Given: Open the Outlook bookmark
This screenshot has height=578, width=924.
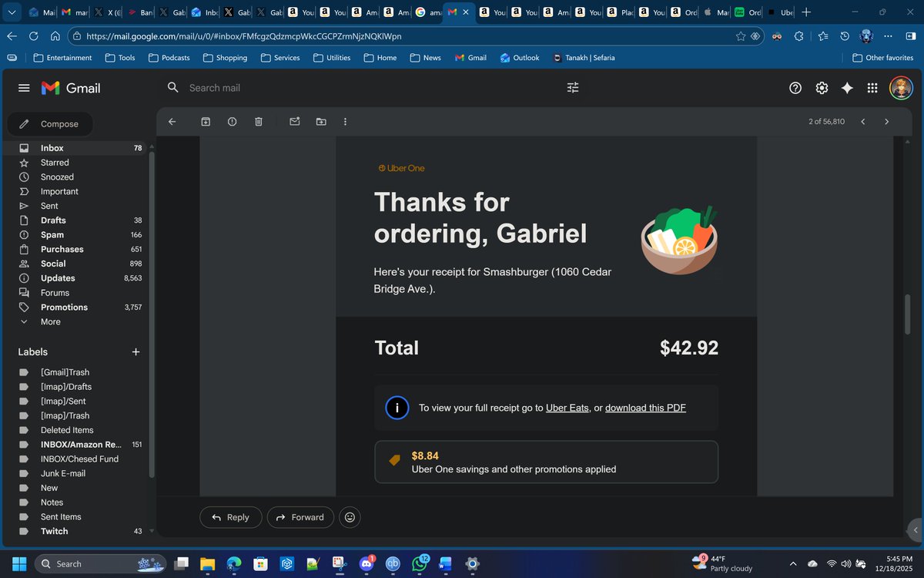Looking at the screenshot, I should coord(520,58).
